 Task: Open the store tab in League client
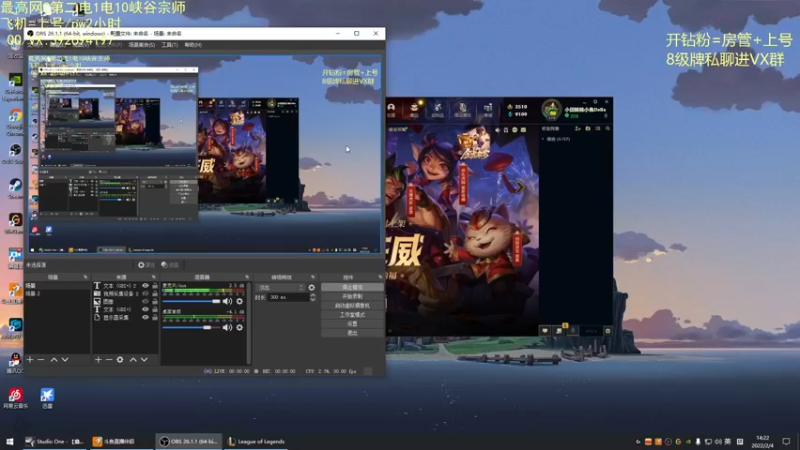(488, 109)
